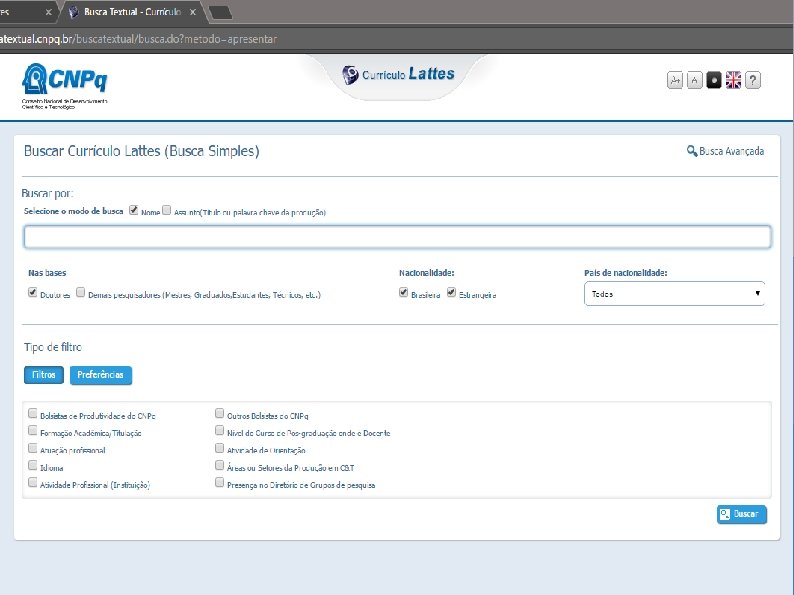Check Áreas ou Setores da Produção filter

tap(219, 465)
